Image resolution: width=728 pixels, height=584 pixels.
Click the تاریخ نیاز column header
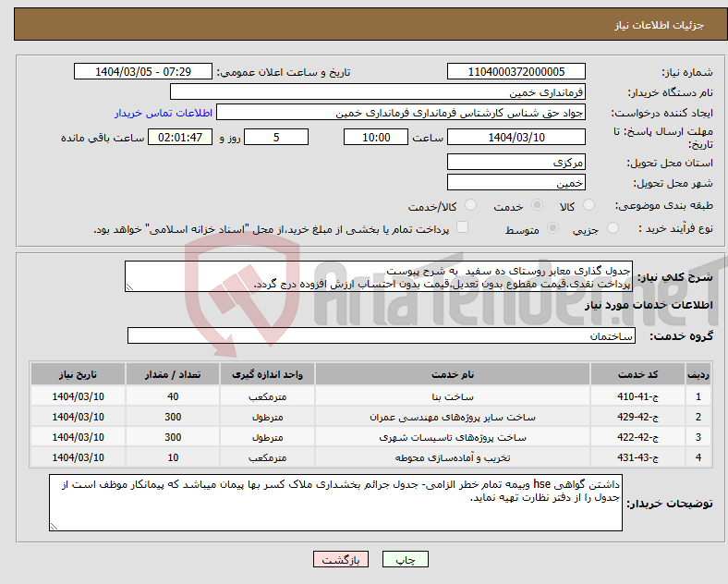(x=78, y=374)
